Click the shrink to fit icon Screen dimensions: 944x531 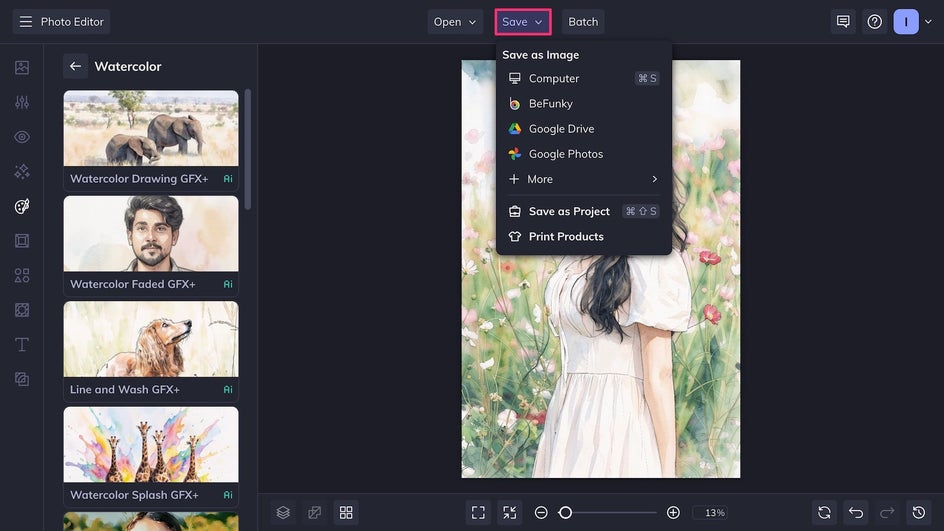(509, 512)
